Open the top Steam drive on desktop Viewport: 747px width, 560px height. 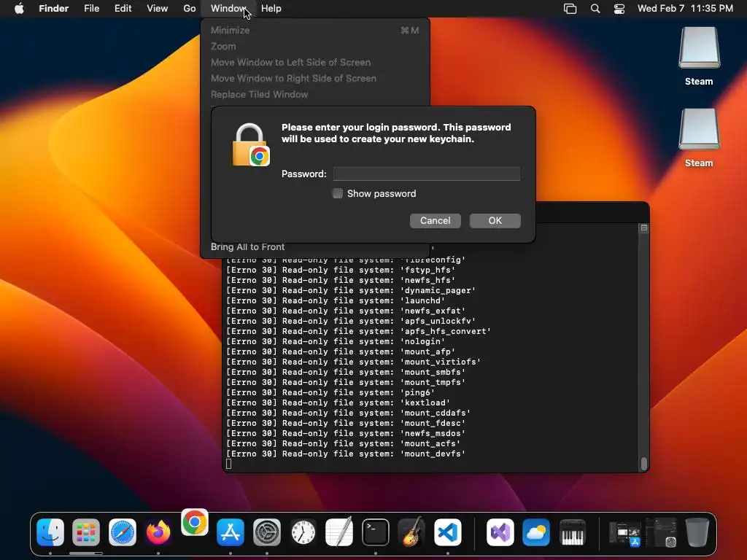tap(699, 47)
